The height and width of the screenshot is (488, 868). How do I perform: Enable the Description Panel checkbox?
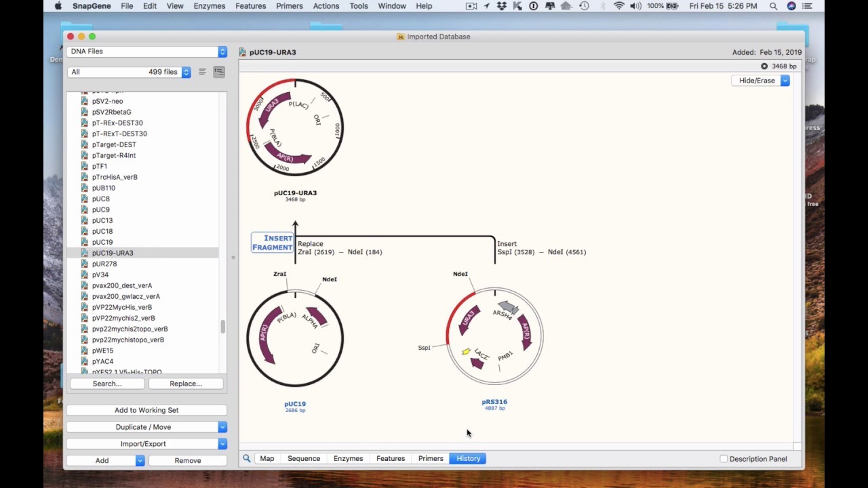tap(724, 459)
